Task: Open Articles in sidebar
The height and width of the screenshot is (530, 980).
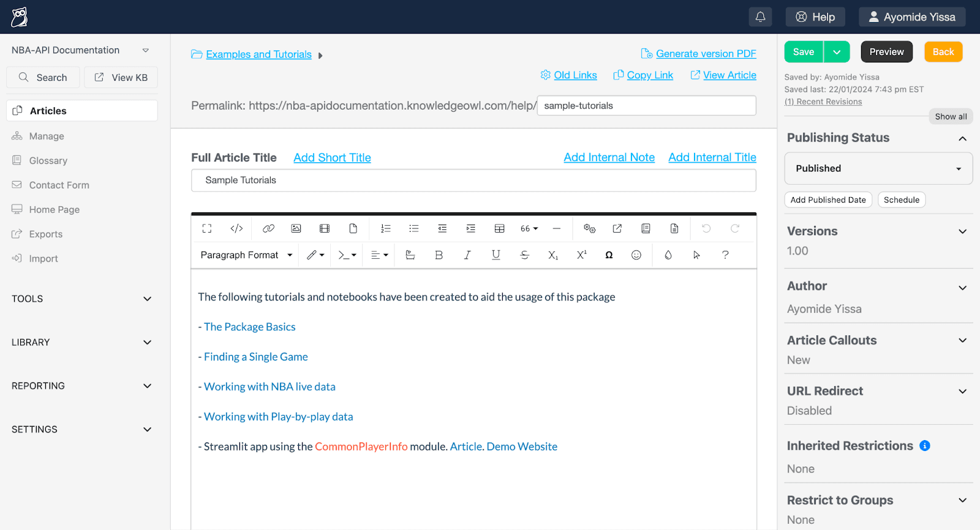Action: pyautogui.click(x=82, y=111)
